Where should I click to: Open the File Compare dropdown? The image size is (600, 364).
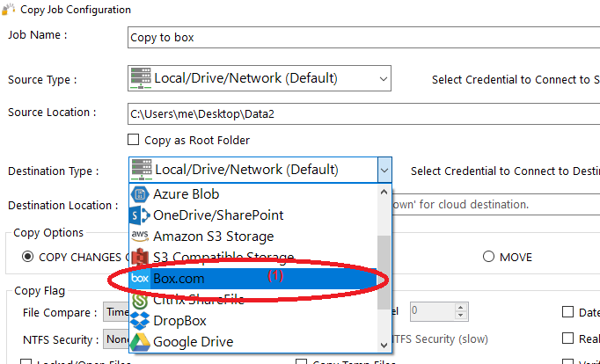[116, 312]
